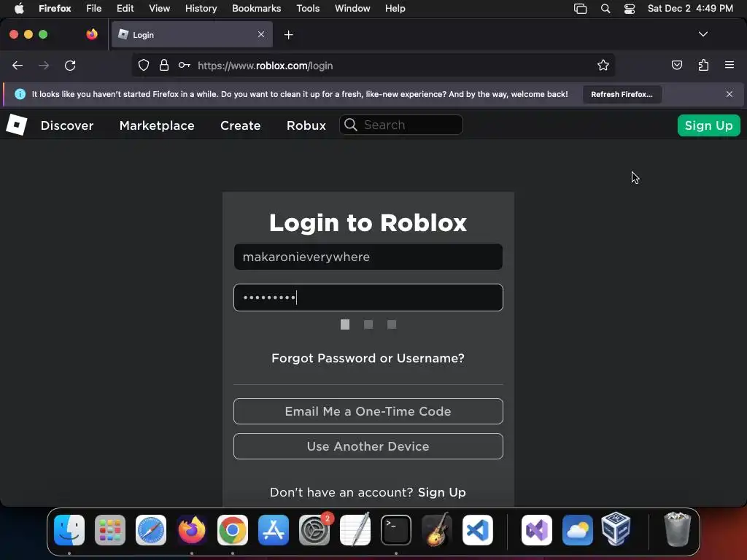Click Forgot Password or Username? link

click(x=368, y=358)
